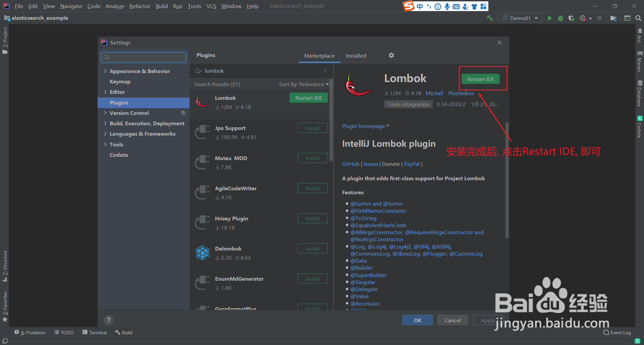Viewport: 644px width, 345px height.
Task: Expand Version Control settings
Action: pyautogui.click(x=105, y=113)
